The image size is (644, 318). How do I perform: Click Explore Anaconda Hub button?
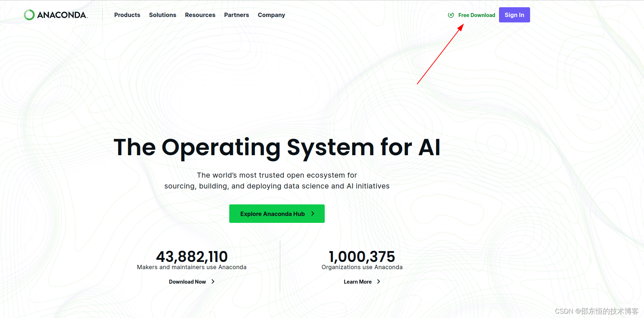pyautogui.click(x=277, y=214)
